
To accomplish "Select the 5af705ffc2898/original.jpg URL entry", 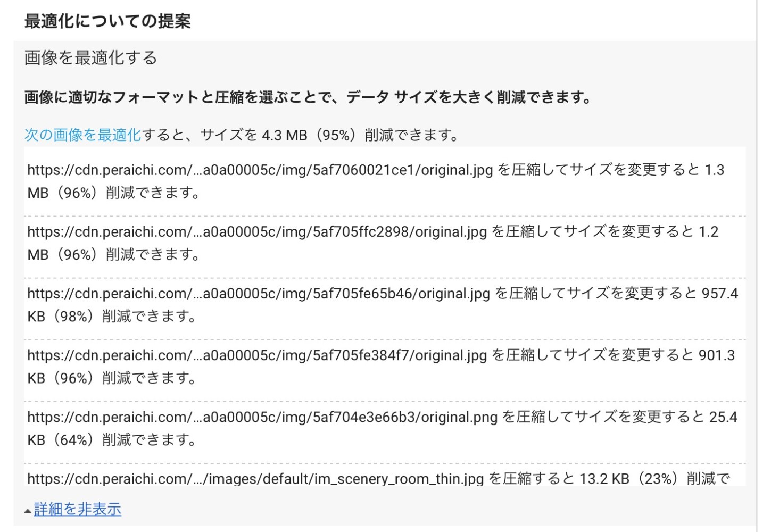I will 257,232.
